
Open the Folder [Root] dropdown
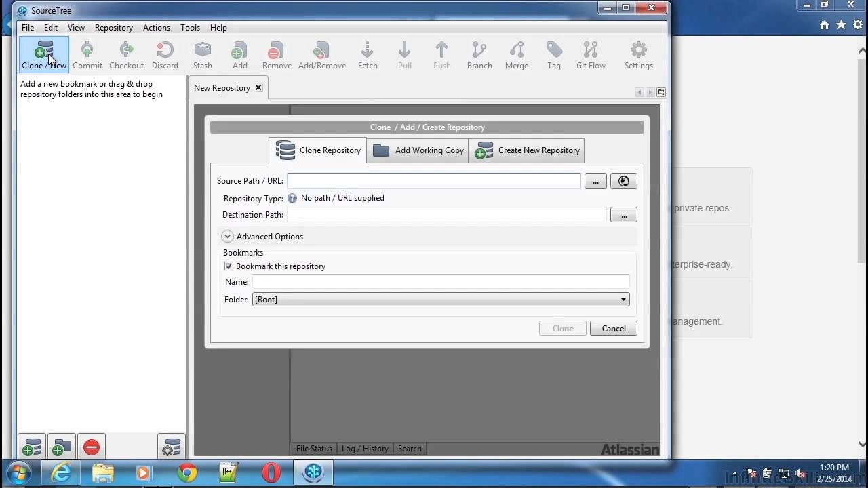point(441,300)
